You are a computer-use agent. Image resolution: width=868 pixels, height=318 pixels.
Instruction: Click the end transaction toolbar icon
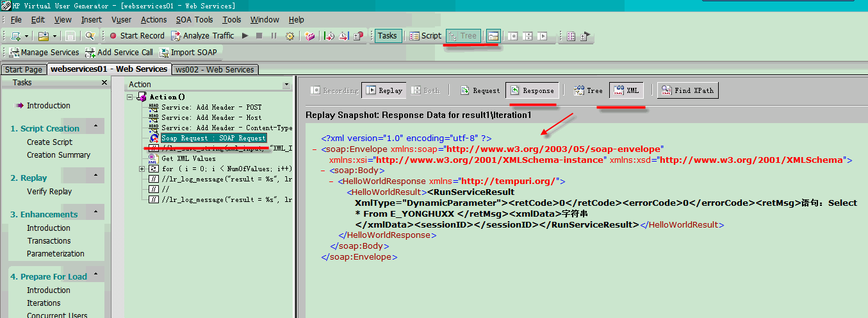(x=344, y=36)
